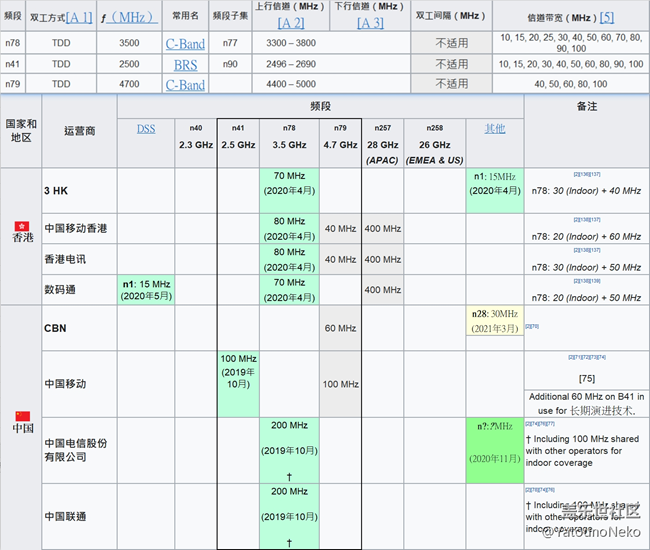Click the Hong Kong flag icon
The width and height of the screenshot is (650, 550).
coord(22,226)
